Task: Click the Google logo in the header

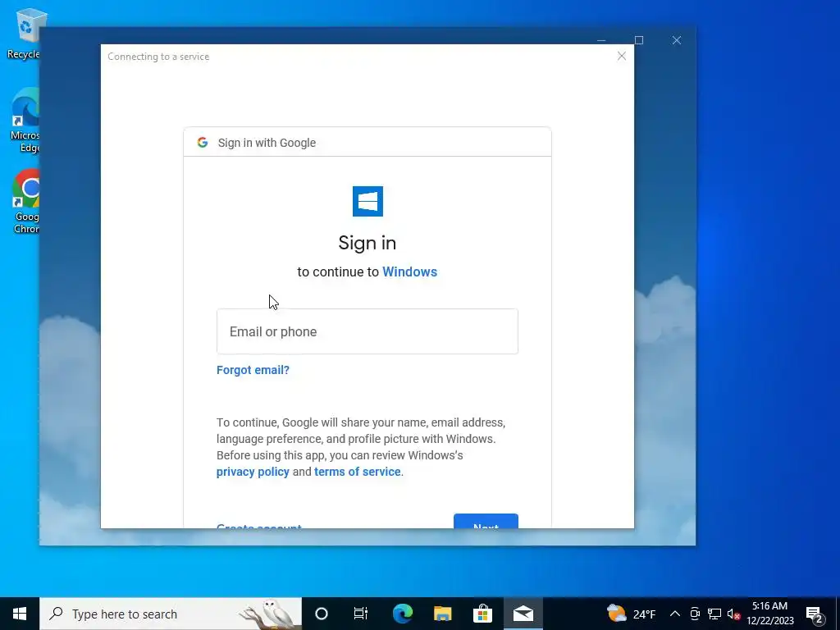Action: [203, 143]
